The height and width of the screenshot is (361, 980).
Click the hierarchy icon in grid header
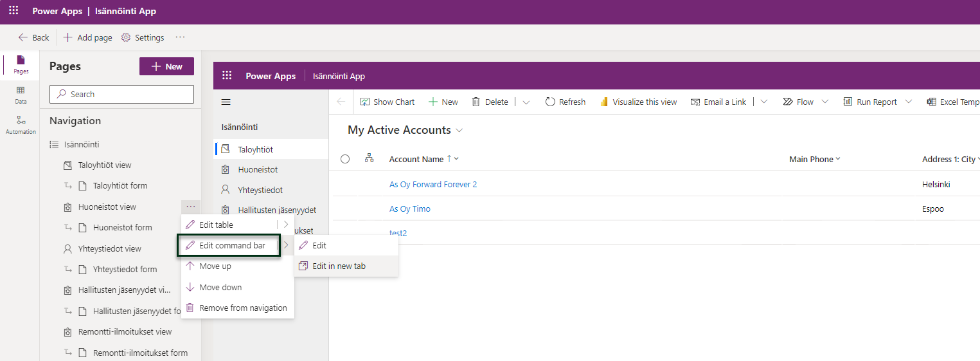tap(369, 158)
